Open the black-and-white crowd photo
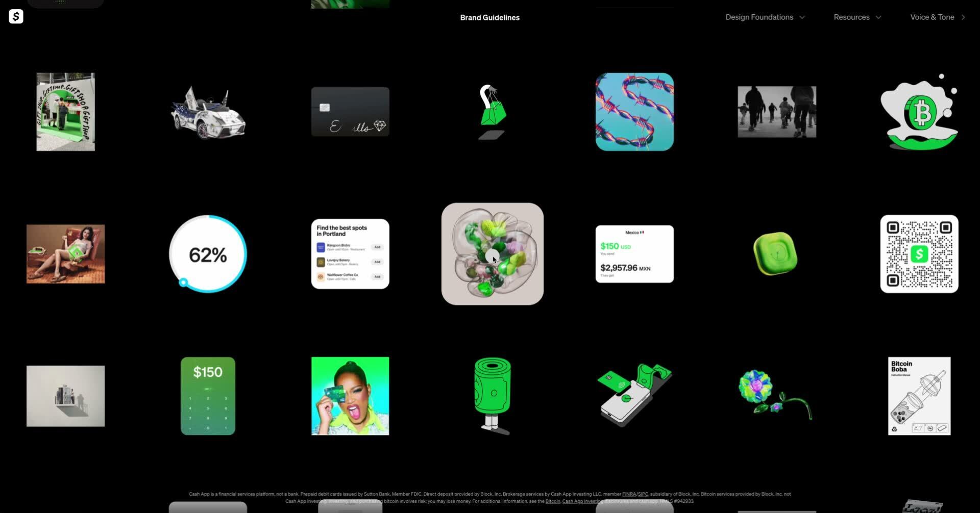This screenshot has width=980, height=513. [x=777, y=112]
